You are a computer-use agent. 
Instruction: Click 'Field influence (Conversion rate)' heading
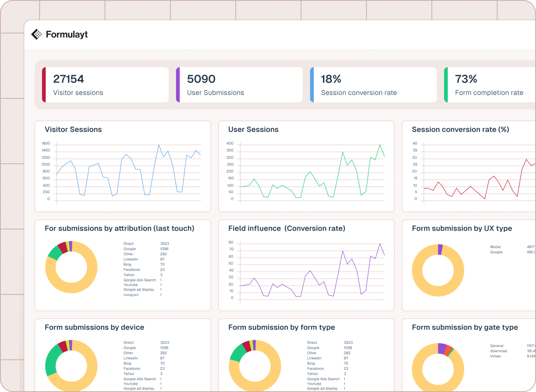coord(287,228)
